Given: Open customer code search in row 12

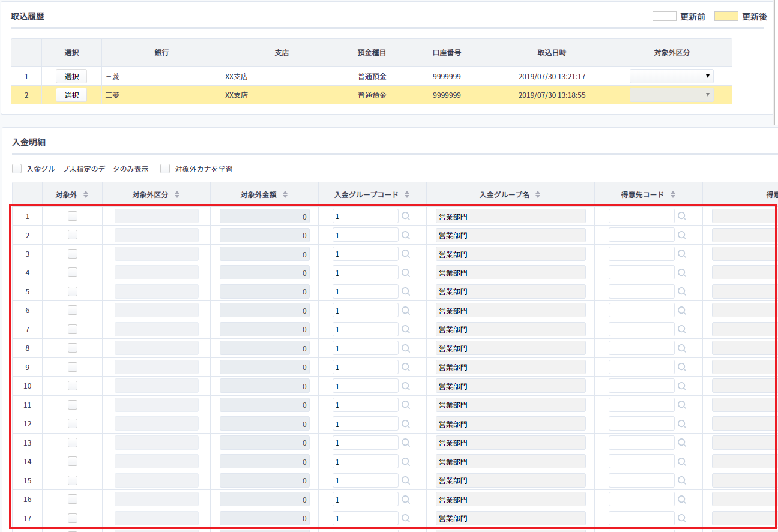Looking at the screenshot, I should click(x=682, y=424).
